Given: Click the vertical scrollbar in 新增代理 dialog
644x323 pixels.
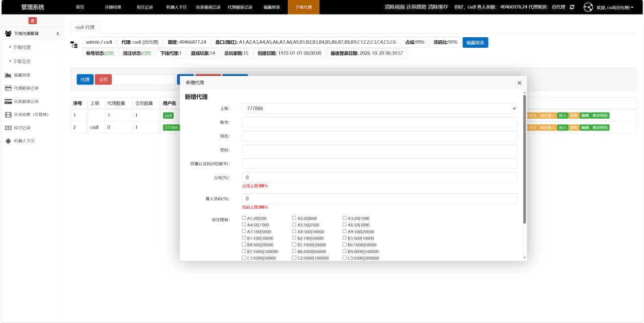Looking at the screenshot, I should click(525, 158).
